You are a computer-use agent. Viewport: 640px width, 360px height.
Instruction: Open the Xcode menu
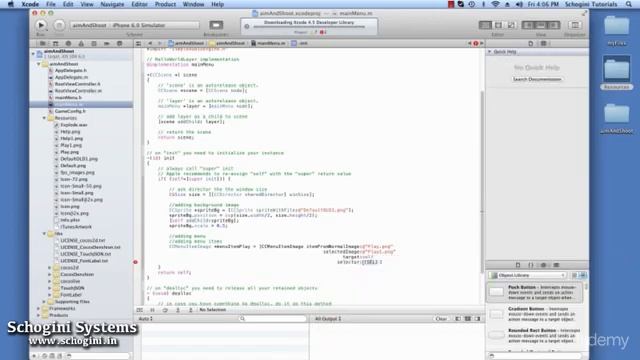(x=30, y=4)
